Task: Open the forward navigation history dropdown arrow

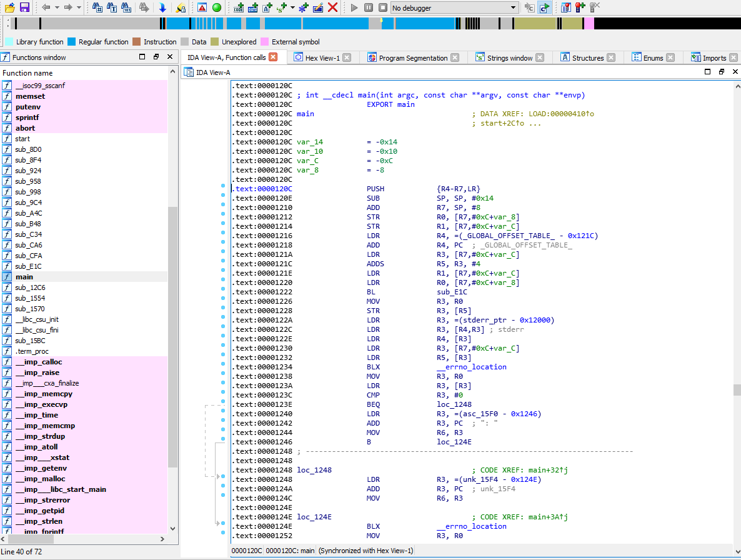Action: [79, 7]
